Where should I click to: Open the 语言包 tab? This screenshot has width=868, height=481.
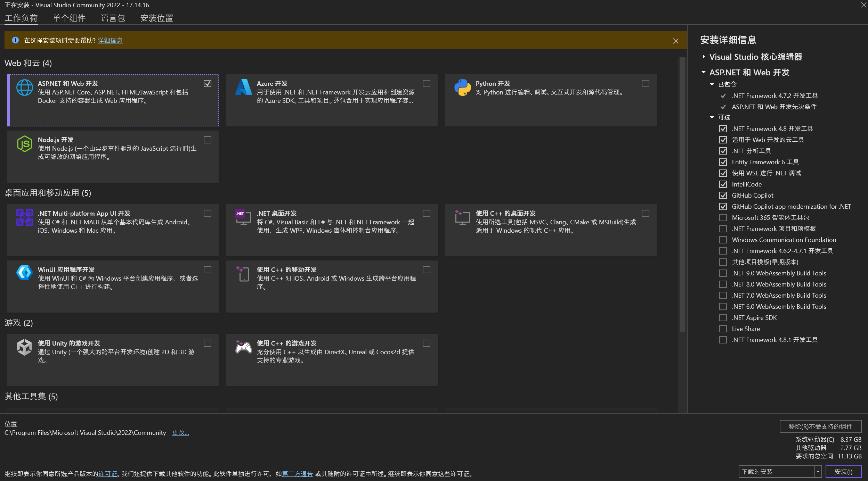click(113, 18)
